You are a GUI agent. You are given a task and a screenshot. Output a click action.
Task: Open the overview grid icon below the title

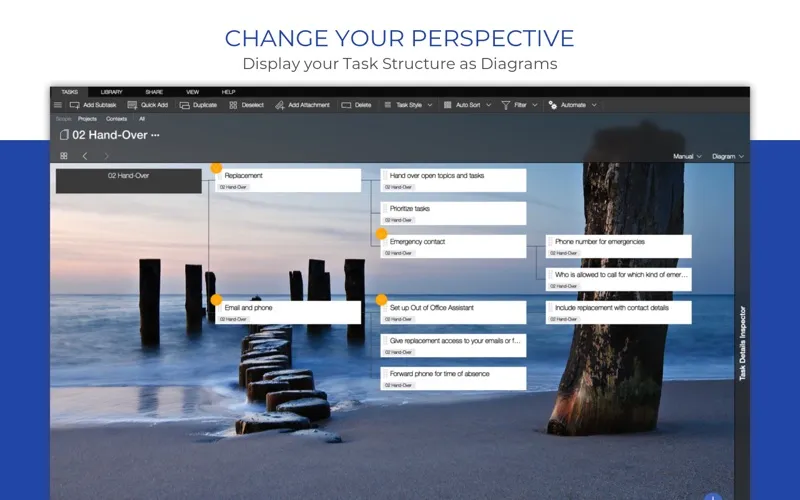click(64, 156)
